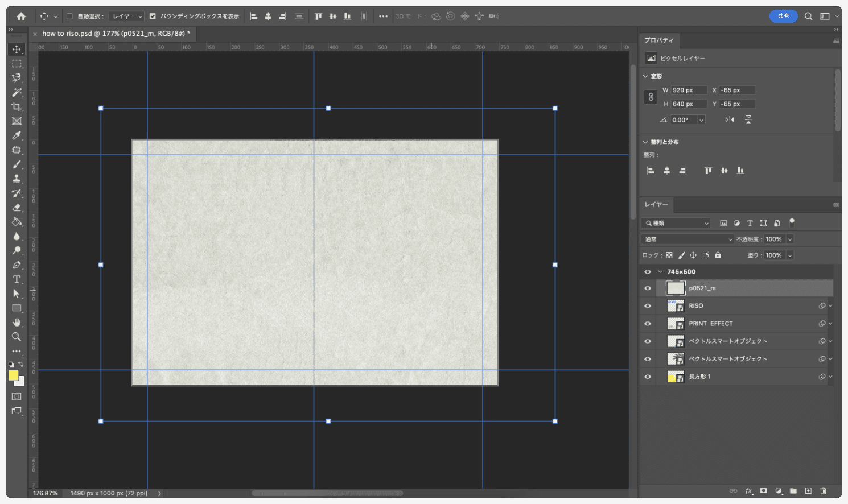Hide the RISO layer

point(648,306)
